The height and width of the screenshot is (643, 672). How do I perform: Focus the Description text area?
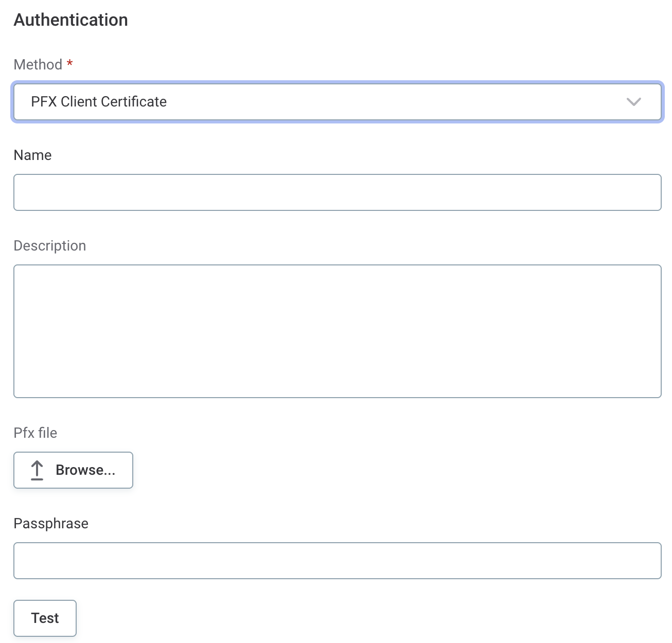pyautogui.click(x=337, y=331)
